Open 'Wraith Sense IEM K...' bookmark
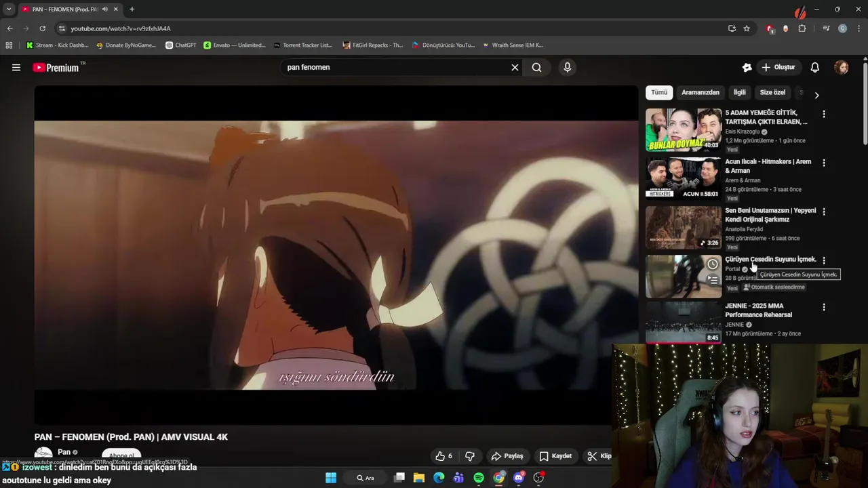The height and width of the screenshot is (488, 868). 513,45
